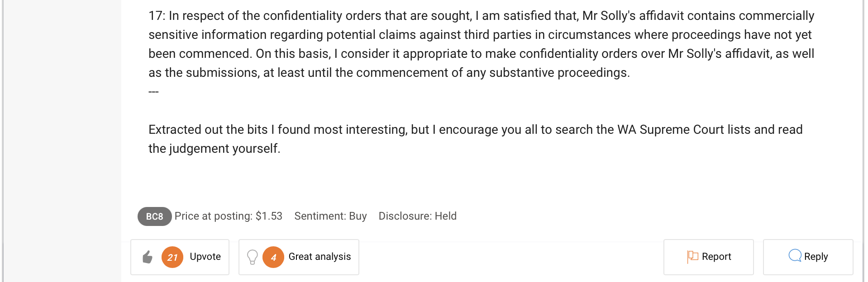Click the BC8 stock tag

pos(154,216)
